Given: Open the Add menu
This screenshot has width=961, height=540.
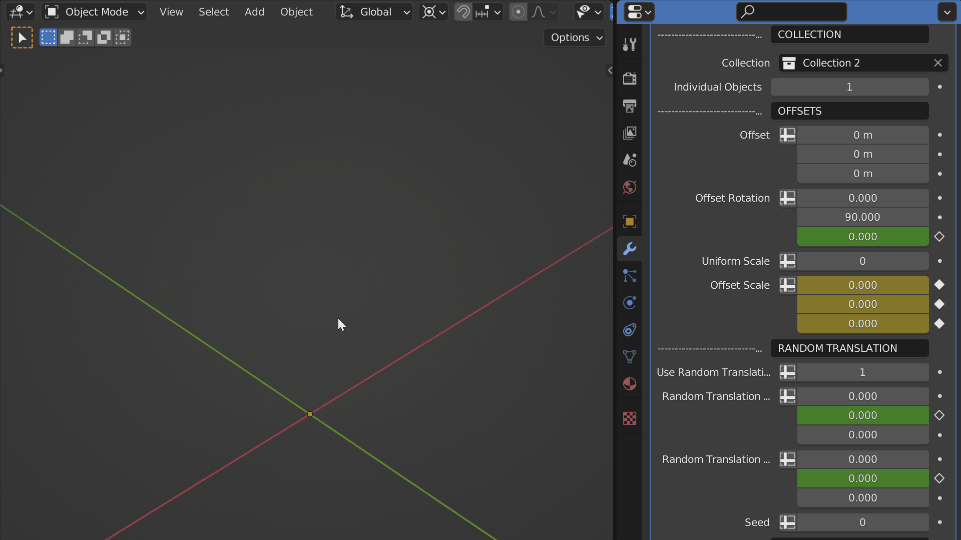Looking at the screenshot, I should click(254, 12).
